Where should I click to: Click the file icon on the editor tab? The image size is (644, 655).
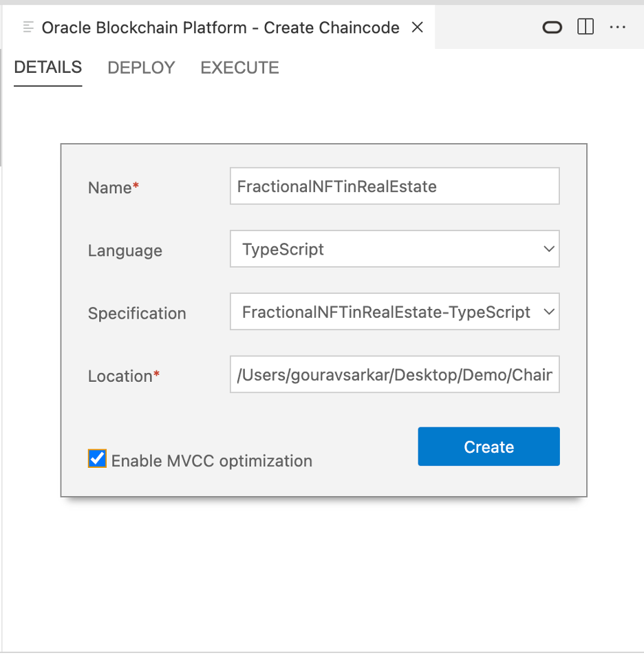tap(29, 28)
